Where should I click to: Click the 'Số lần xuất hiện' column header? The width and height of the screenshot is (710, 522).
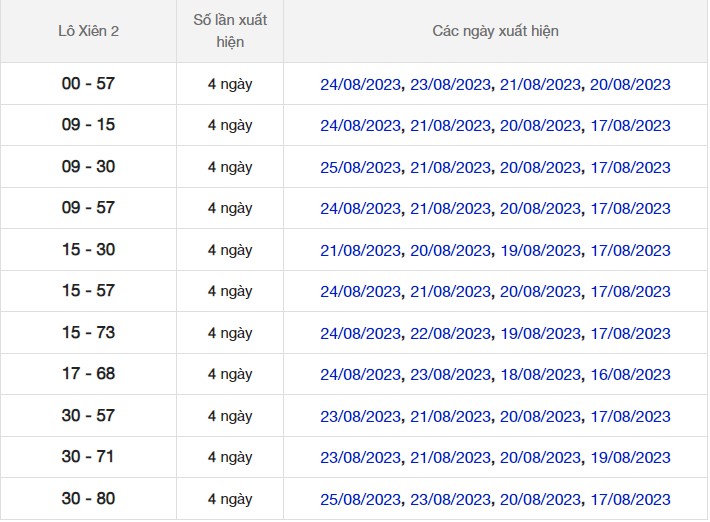(x=230, y=31)
